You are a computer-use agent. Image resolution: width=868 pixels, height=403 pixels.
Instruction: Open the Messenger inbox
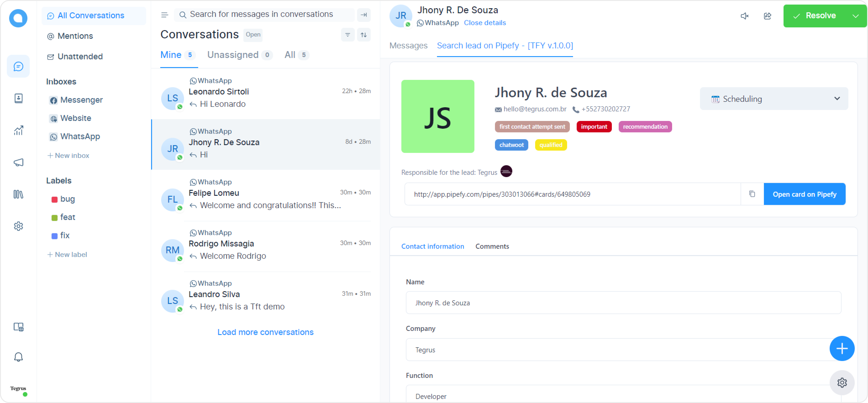tap(76, 100)
